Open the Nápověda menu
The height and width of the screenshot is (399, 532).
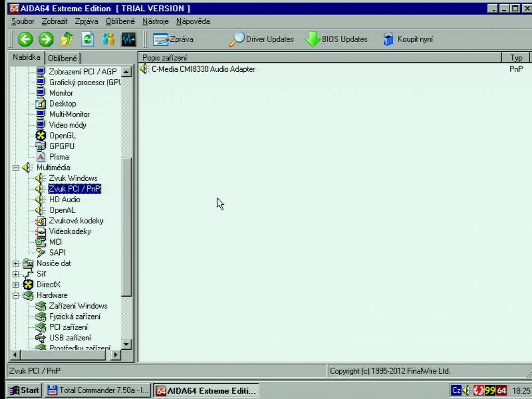pos(193,21)
